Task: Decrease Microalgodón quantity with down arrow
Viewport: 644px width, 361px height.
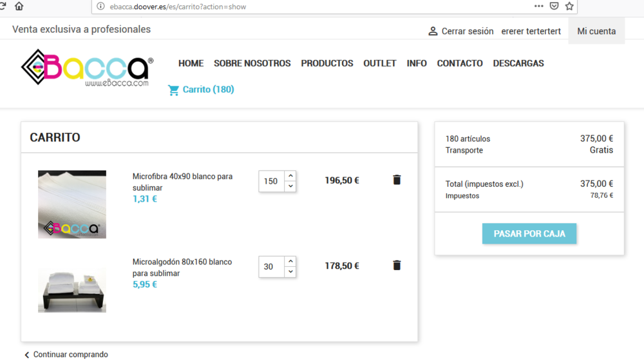Action: [290, 272]
